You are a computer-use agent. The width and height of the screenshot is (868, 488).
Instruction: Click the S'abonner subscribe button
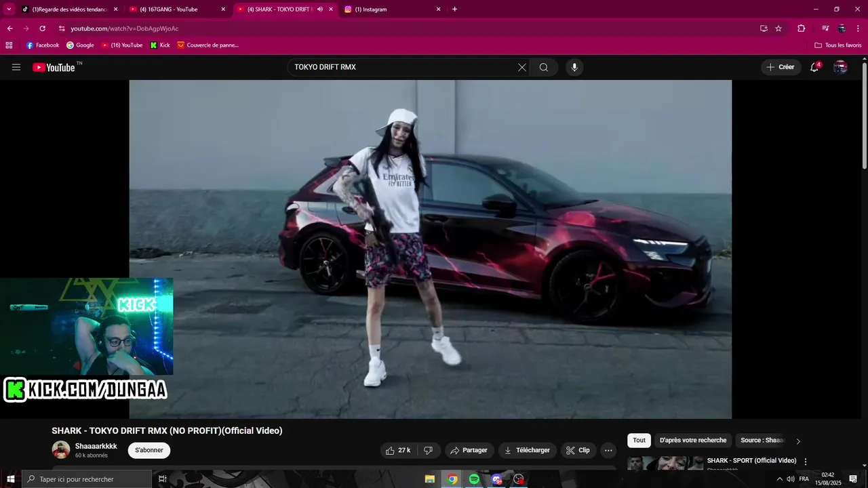tap(149, 450)
